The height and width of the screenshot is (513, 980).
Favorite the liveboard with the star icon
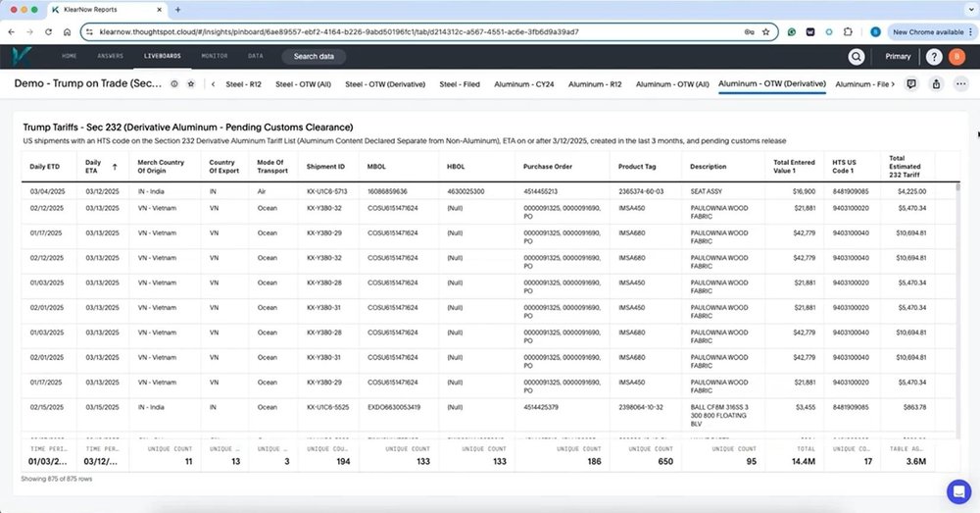click(x=191, y=83)
